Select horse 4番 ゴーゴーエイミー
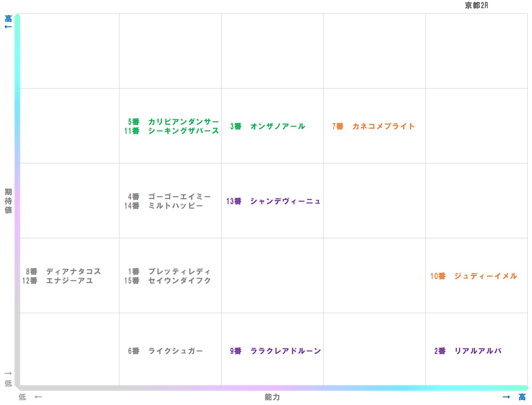This screenshot has height=405, width=532. (170, 197)
